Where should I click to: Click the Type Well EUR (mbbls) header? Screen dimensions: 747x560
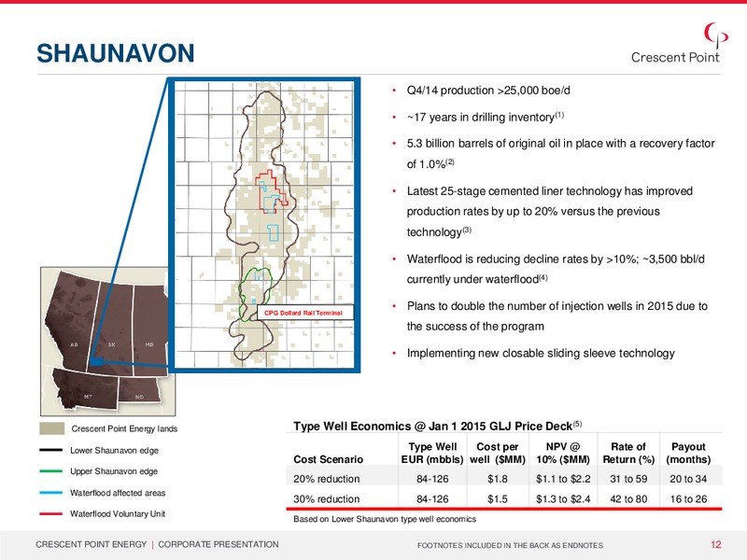(432, 453)
